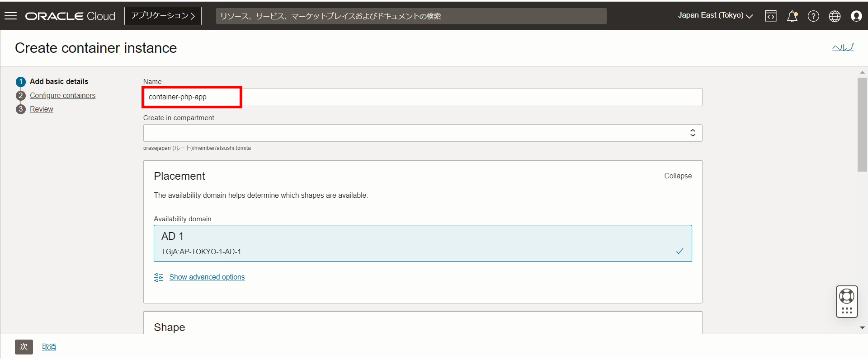Select the AD 1 availability domain card
Viewport: 868px width, 359px height.
pos(423,243)
